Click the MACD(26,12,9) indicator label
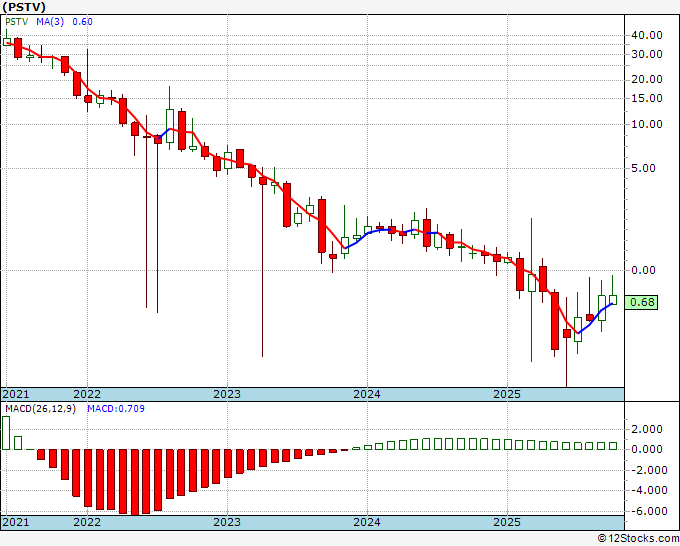Screen dimensions: 680x546 [x=40, y=409]
